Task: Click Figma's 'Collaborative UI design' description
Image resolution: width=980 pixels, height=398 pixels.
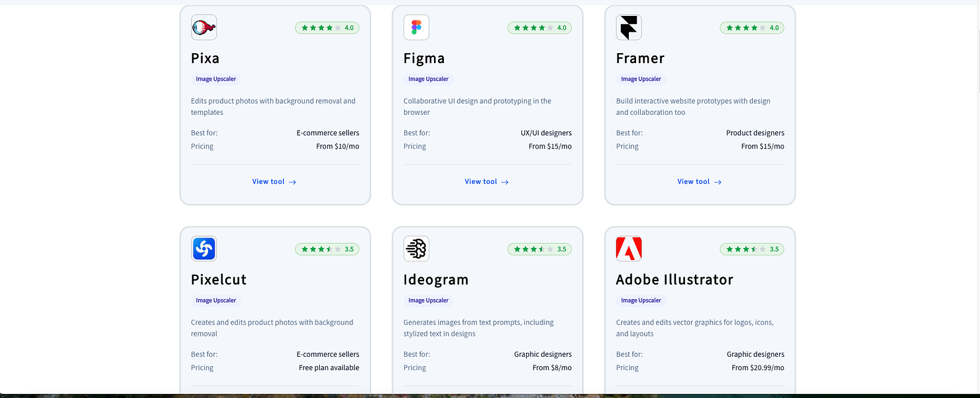Action: pos(477,107)
